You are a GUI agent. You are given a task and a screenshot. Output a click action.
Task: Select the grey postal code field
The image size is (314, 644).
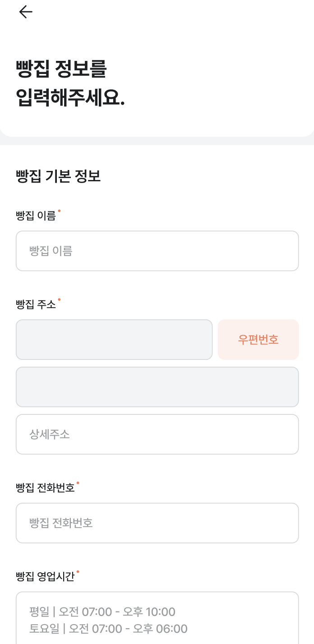(x=114, y=340)
